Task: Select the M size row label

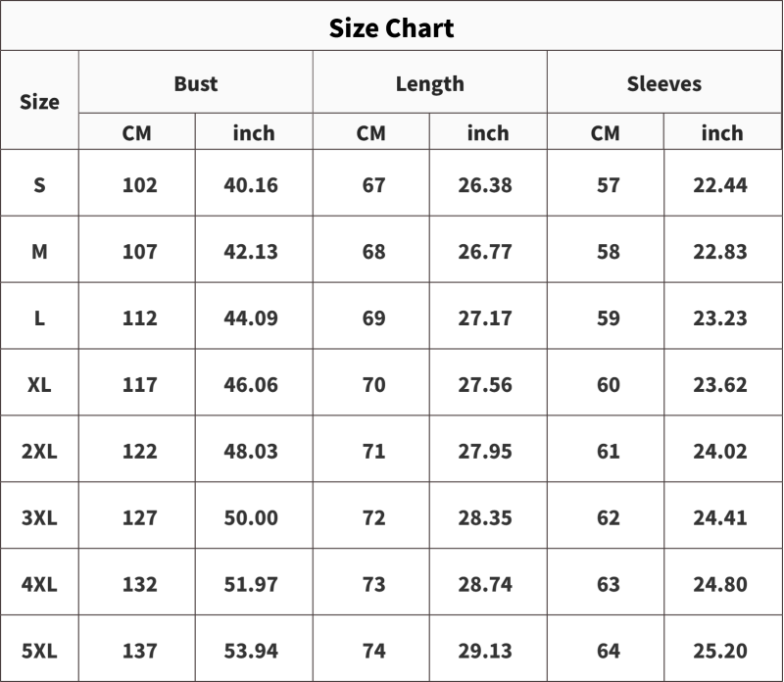Action: [39, 252]
